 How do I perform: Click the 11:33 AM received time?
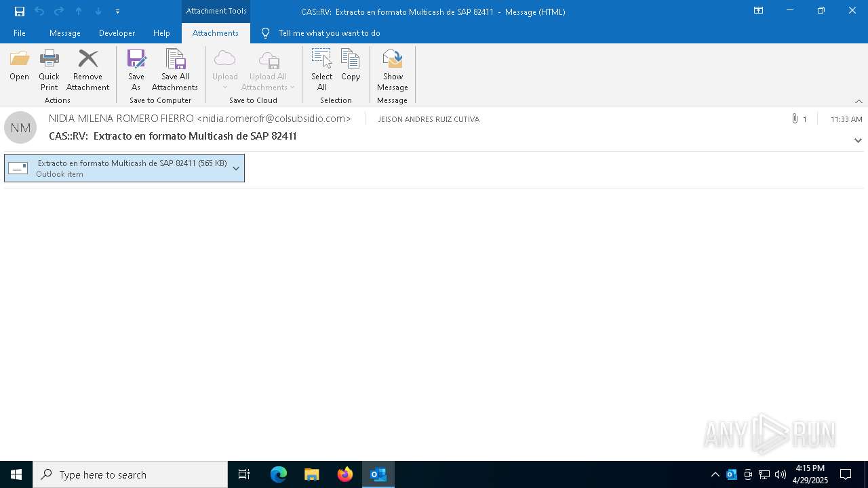[x=846, y=119]
